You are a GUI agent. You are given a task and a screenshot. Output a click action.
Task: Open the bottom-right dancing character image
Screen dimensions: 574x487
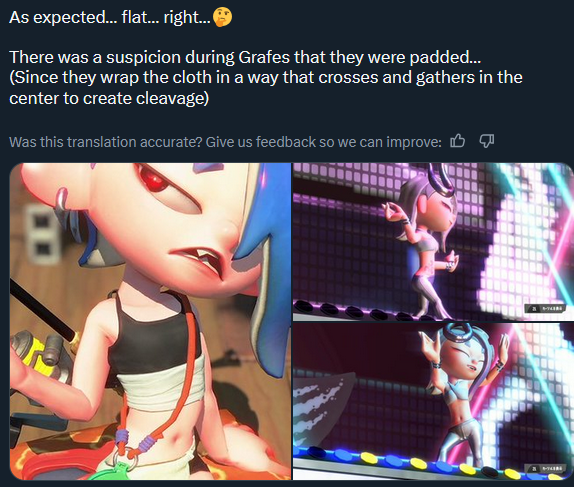(x=433, y=401)
